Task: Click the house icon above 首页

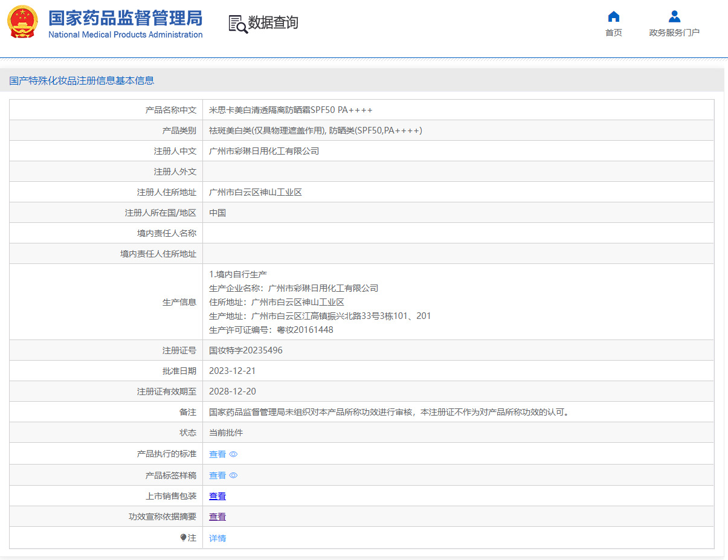Action: pos(613,16)
